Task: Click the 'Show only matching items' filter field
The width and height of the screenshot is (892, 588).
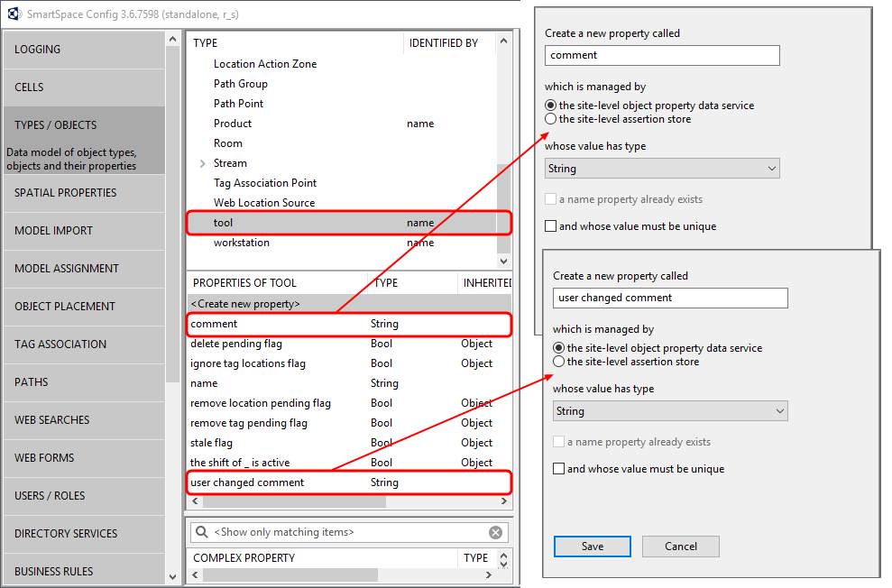Action: [x=348, y=532]
